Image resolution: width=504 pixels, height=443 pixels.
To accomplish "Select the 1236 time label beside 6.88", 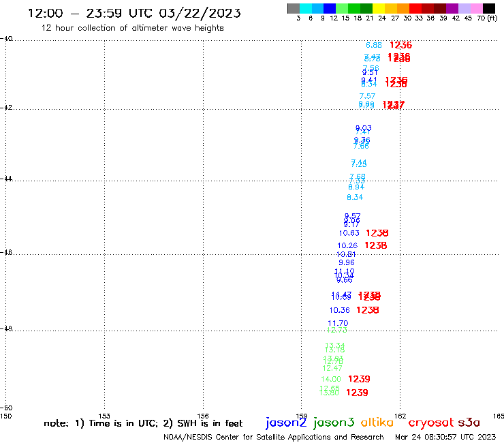I will 401,45.
